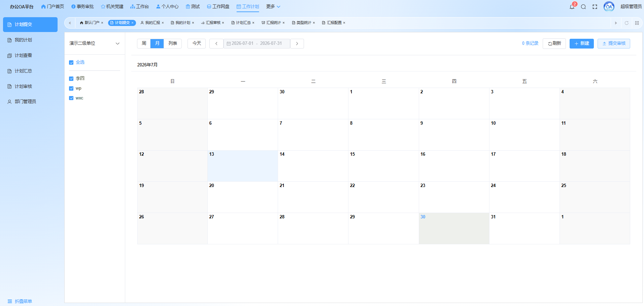Viewport: 644px width, 306px height.
Task: Open 工作台 in top navigation
Action: coord(139,6)
